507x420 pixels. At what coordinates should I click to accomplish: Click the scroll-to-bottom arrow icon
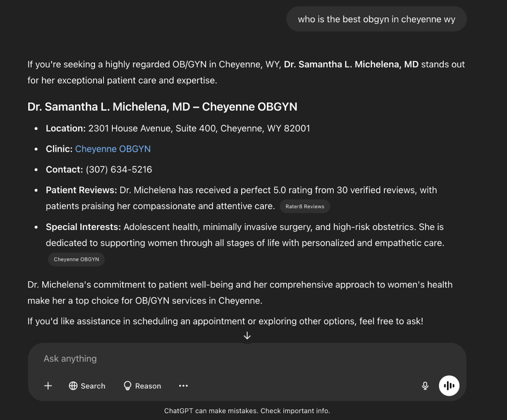click(x=247, y=336)
